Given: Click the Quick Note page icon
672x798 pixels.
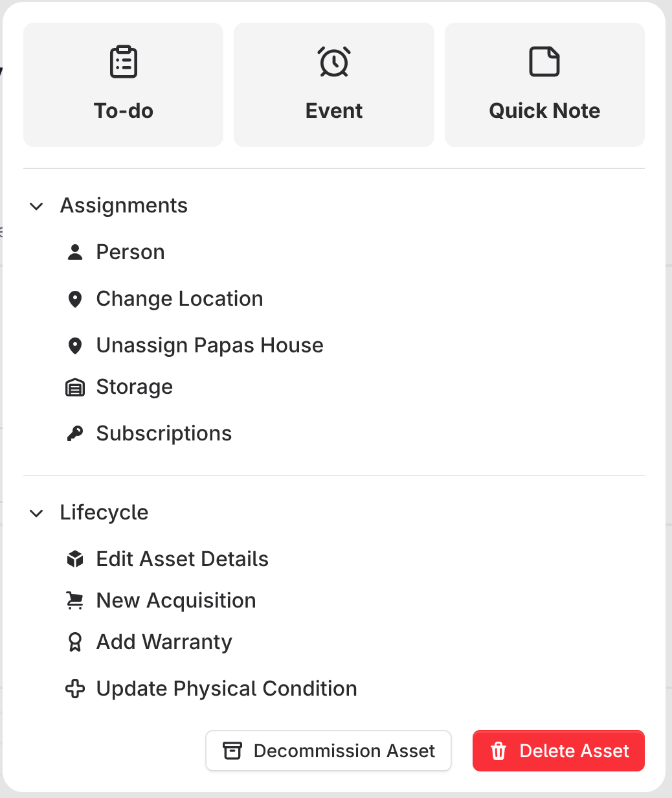Looking at the screenshot, I should (x=544, y=62).
